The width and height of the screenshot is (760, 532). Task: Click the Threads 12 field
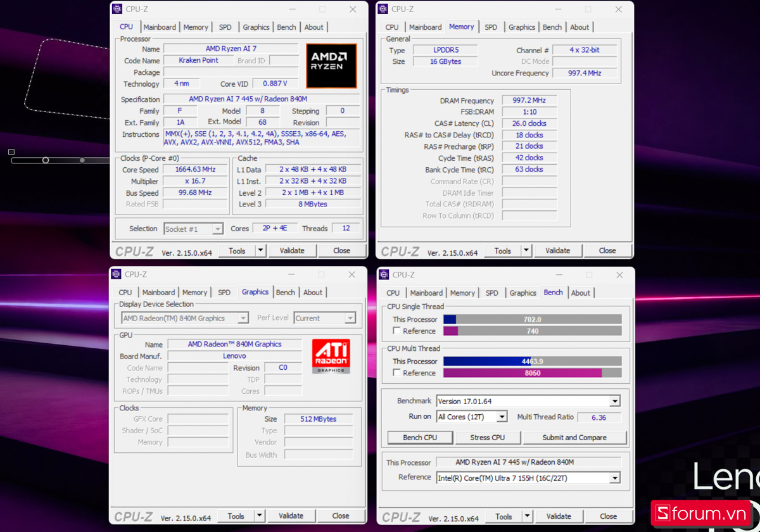point(346,229)
